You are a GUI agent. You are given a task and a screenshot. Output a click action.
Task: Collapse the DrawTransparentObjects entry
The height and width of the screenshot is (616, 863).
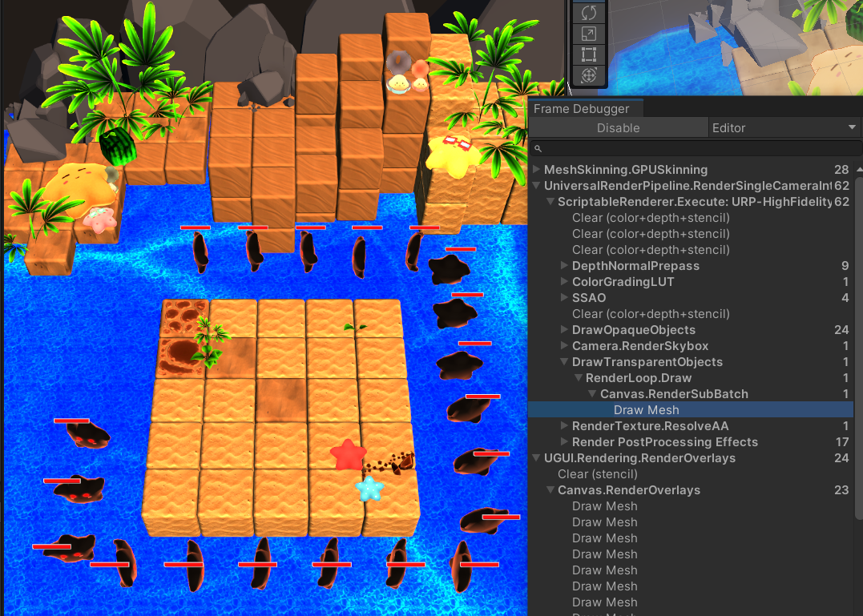[564, 361]
